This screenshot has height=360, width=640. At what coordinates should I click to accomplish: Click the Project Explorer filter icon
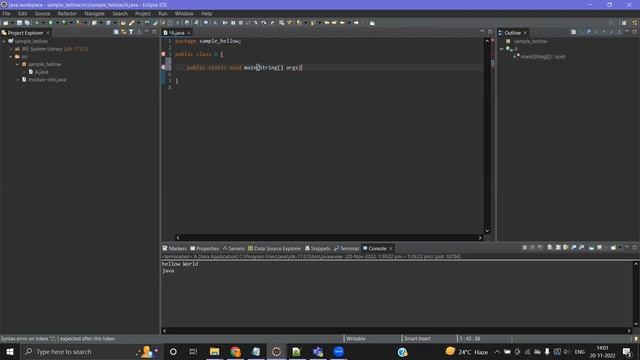point(131,32)
